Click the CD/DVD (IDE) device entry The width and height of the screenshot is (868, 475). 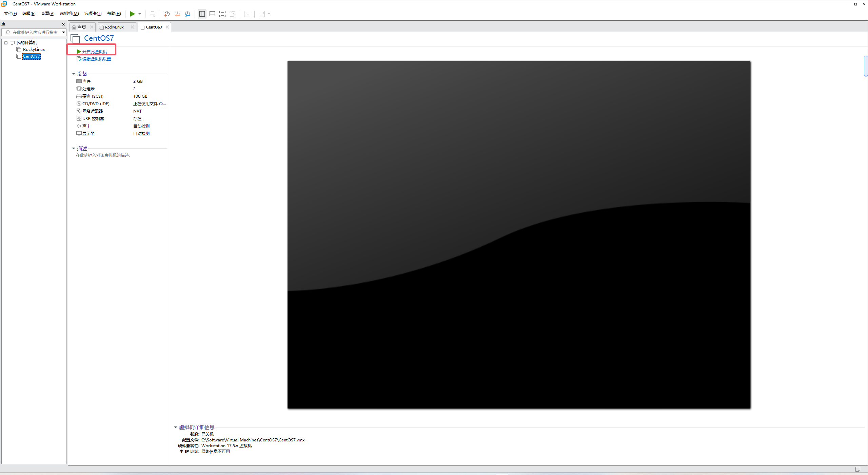[96, 104]
